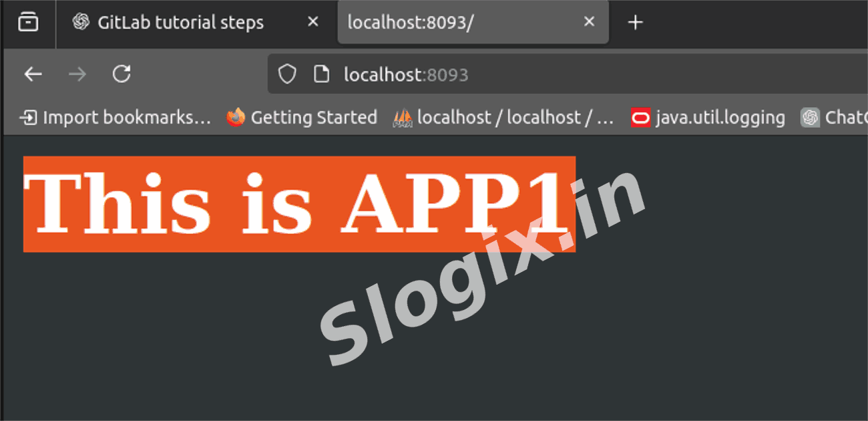Open Firefox View from the tab strip

click(28, 22)
